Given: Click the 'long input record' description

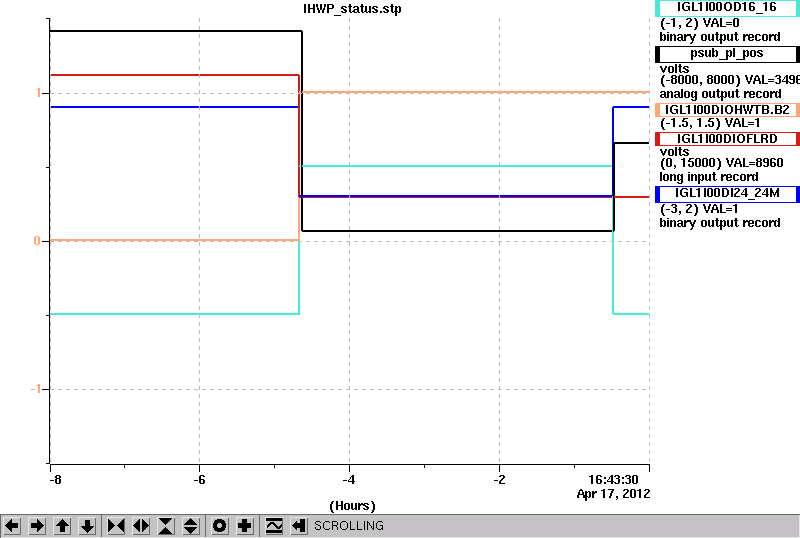Looking at the screenshot, I should (709, 177).
